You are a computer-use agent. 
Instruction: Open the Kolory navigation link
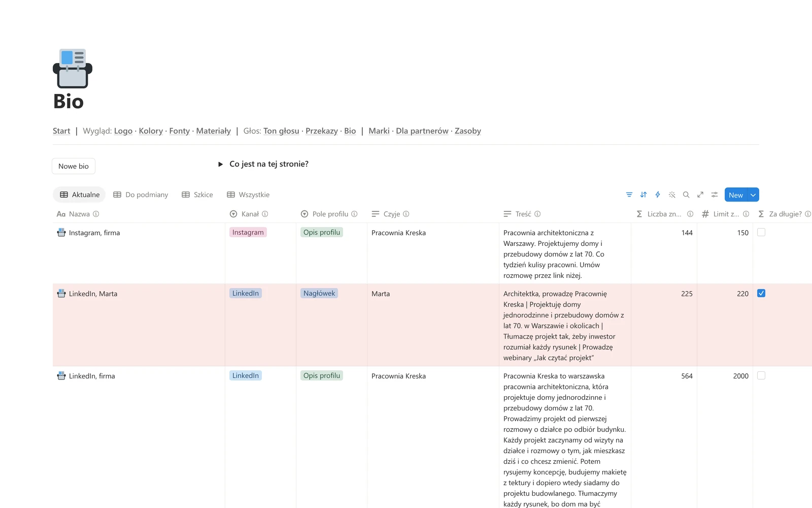click(151, 131)
